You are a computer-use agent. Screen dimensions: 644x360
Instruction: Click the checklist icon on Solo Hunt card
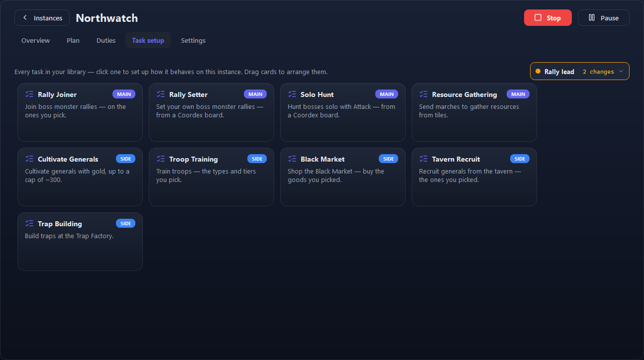[x=292, y=94]
